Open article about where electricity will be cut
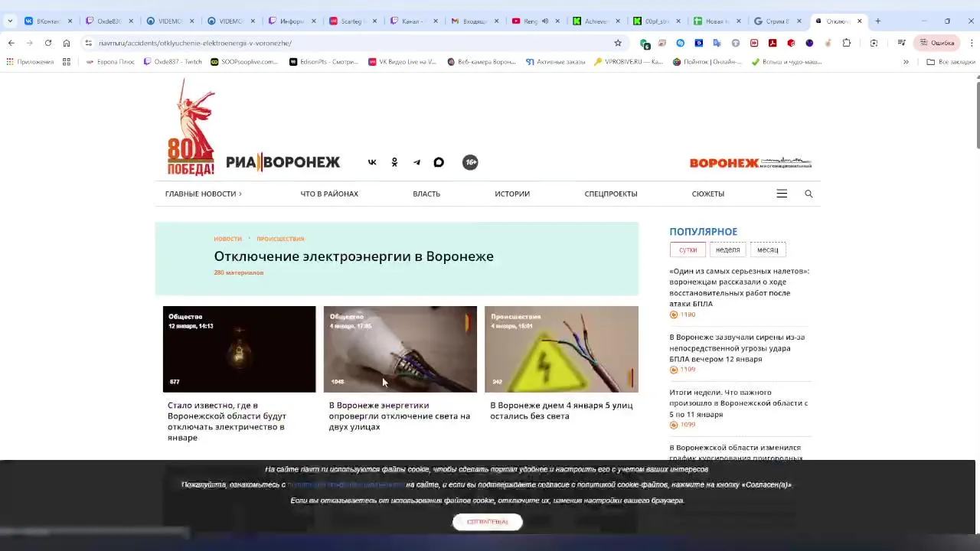Viewport: 980px width, 551px height. click(227, 422)
